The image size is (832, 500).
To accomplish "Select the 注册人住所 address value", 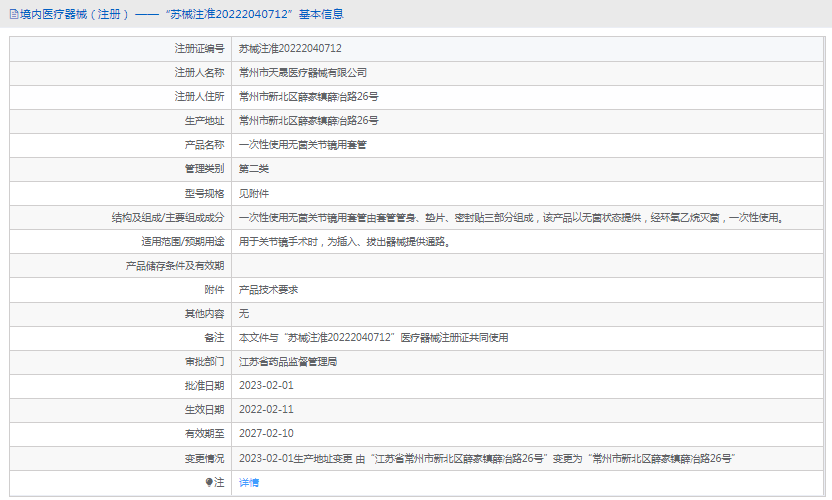I will pos(308,97).
